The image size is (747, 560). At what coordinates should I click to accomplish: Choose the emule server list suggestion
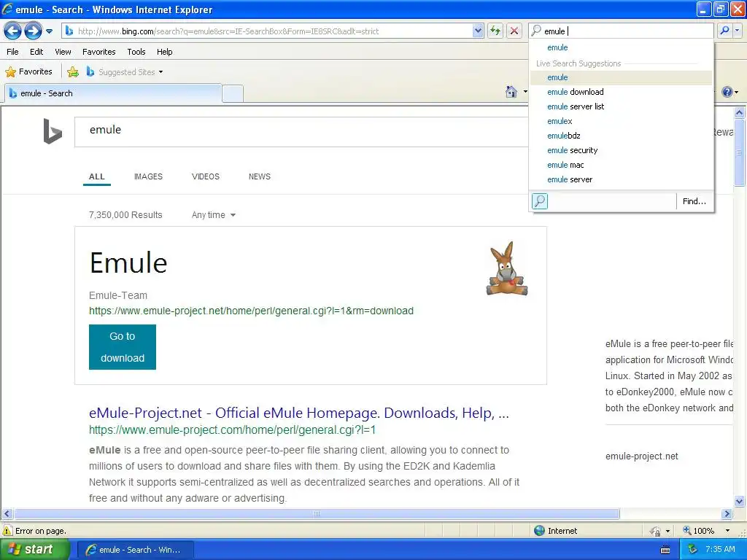(x=622, y=106)
